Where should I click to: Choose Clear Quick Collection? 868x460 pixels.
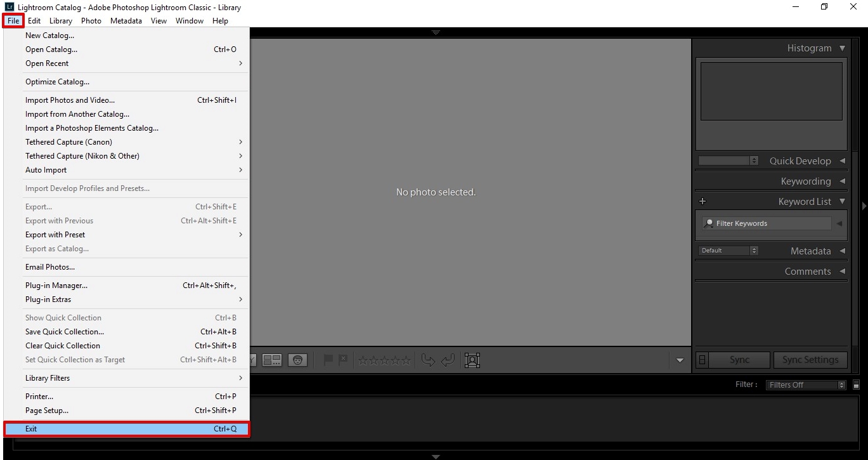pyautogui.click(x=127, y=346)
